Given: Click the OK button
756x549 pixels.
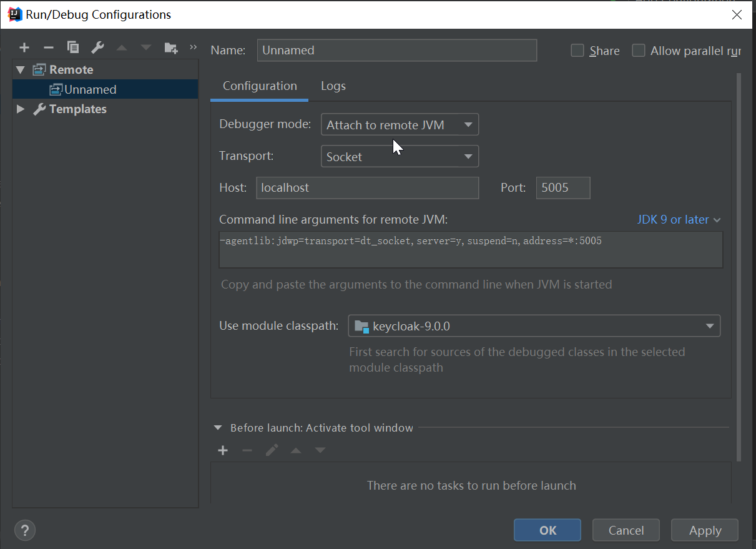Looking at the screenshot, I should point(547,530).
